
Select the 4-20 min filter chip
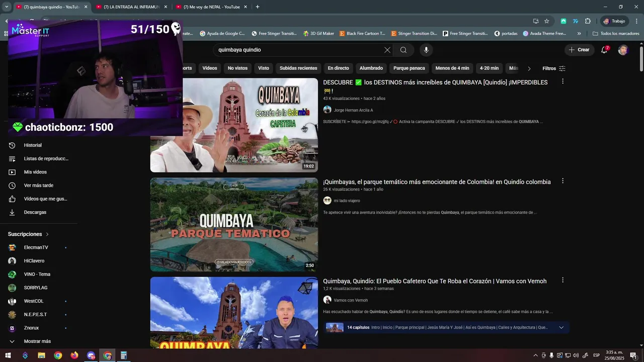pos(489,68)
